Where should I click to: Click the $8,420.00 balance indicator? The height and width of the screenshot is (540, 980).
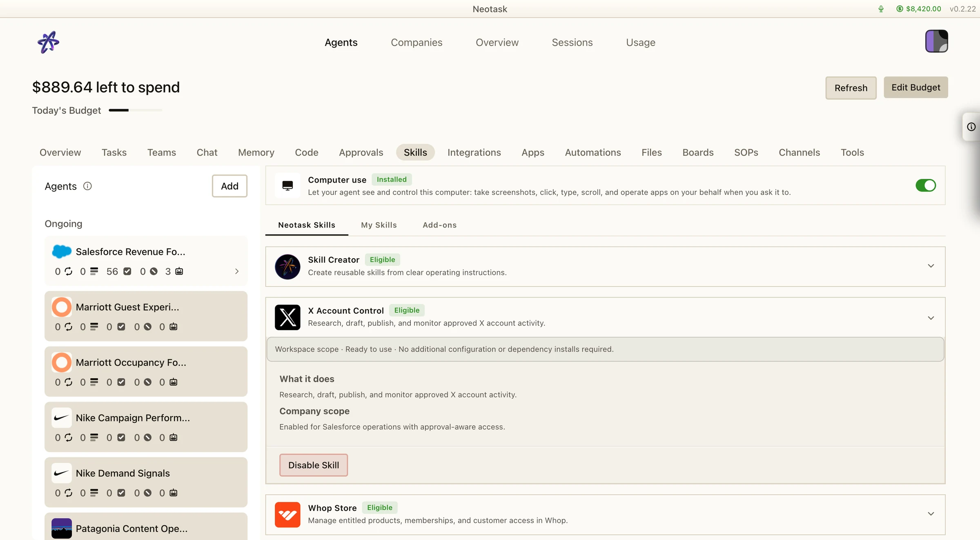point(919,9)
